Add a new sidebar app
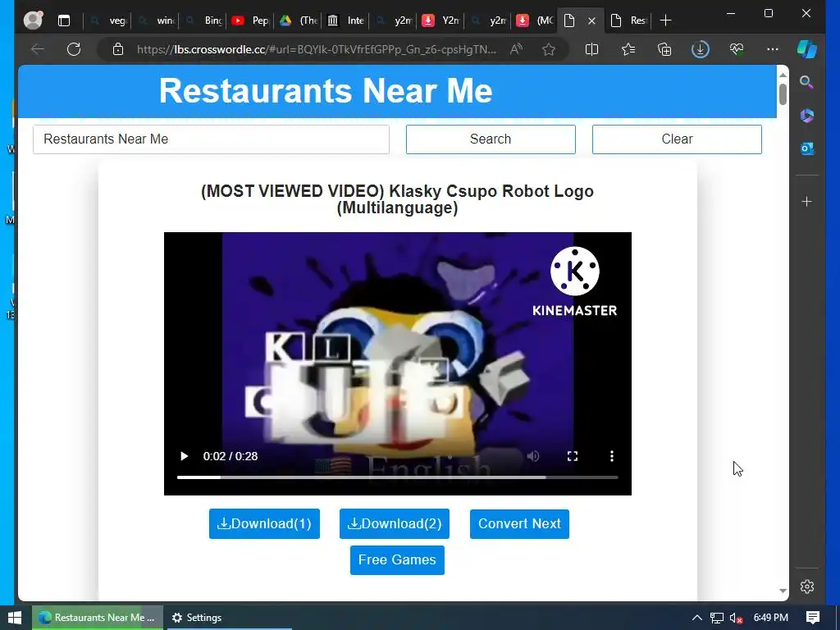840x630 pixels. [807, 202]
